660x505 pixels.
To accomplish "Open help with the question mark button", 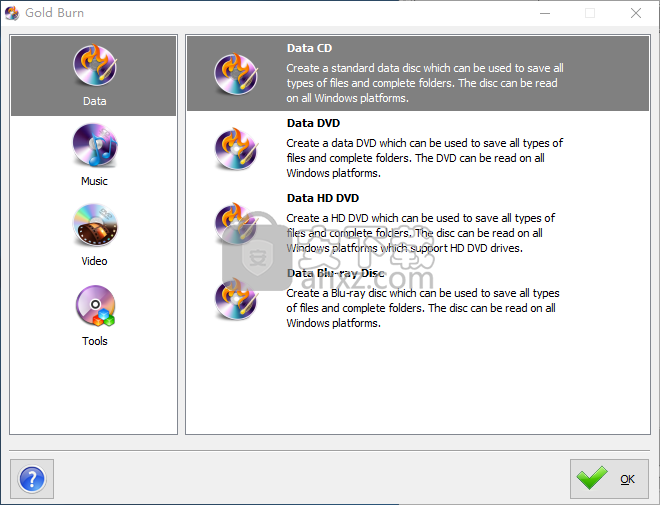I will tap(32, 479).
